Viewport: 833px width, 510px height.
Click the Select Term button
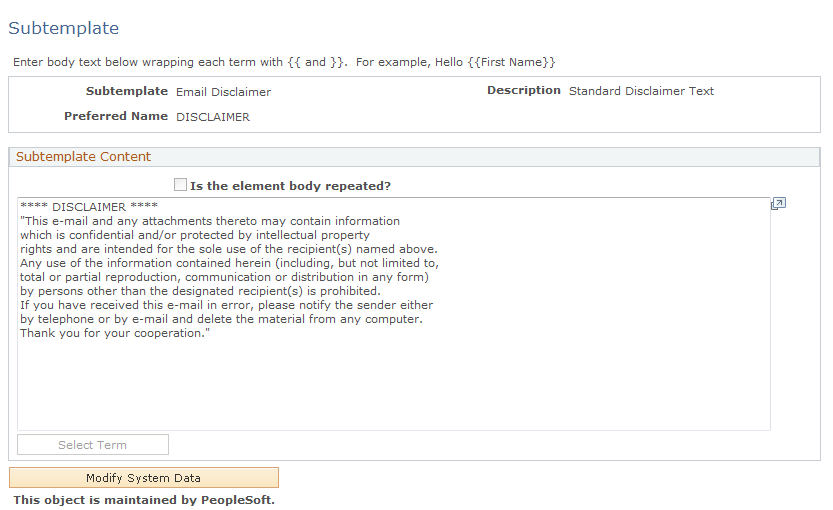coord(93,445)
